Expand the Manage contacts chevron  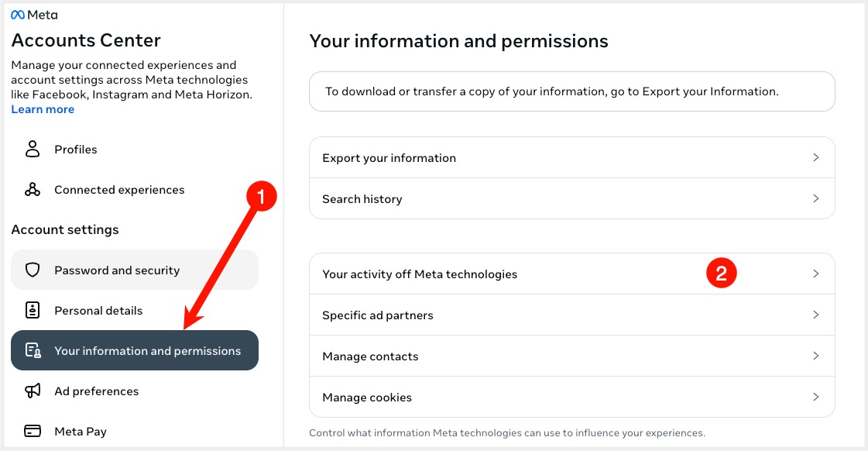pyautogui.click(x=815, y=356)
